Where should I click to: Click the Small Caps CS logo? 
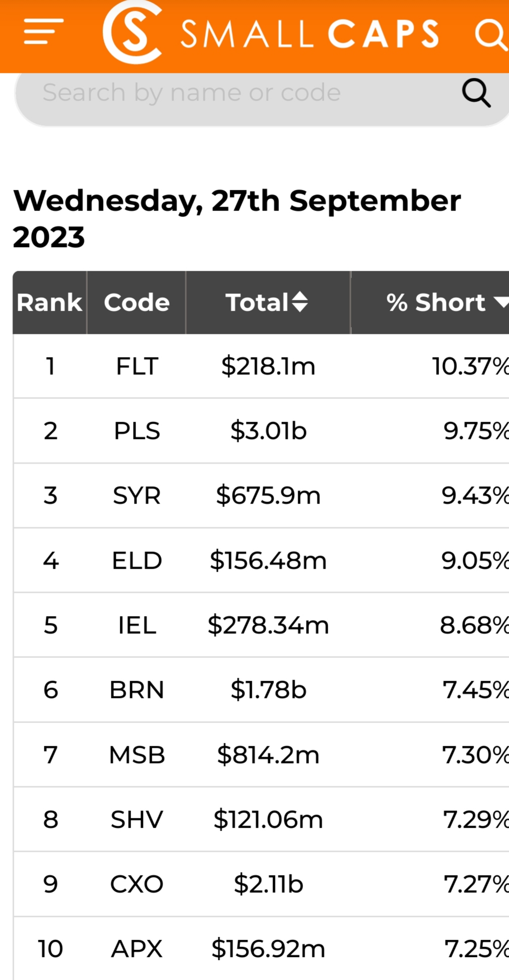tap(132, 33)
